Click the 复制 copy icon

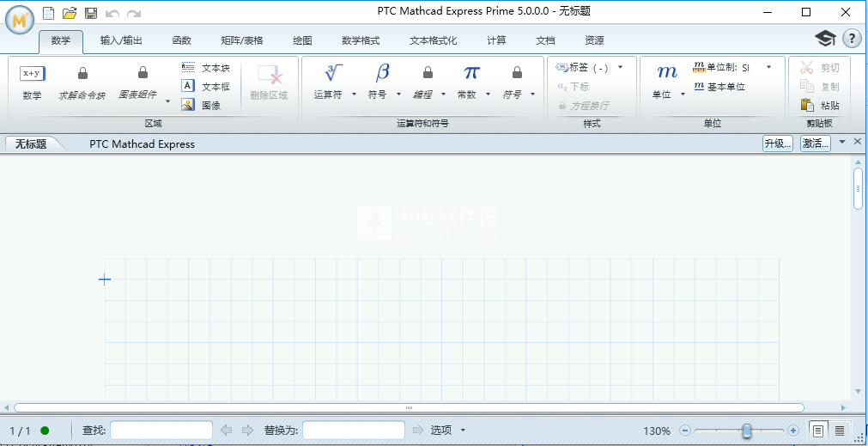point(806,87)
